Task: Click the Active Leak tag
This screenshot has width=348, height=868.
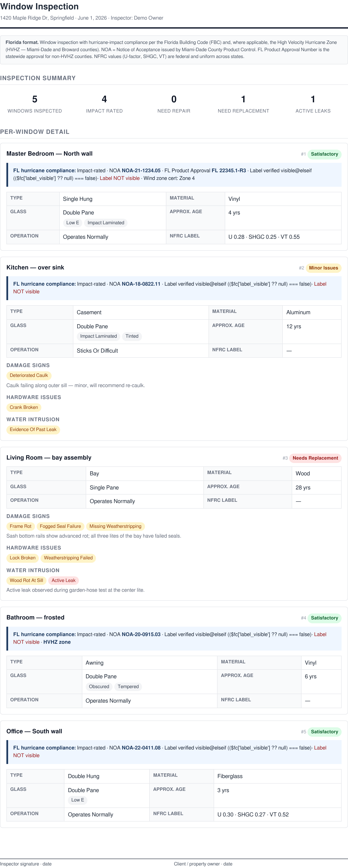Action: click(x=63, y=581)
